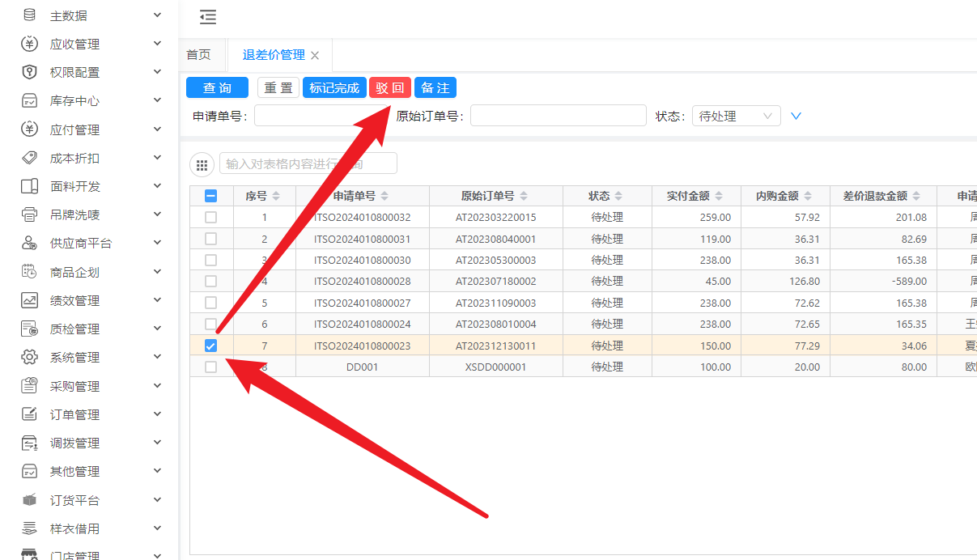The image size is (977, 560).
Task: Open the table column settings grid icon
Action: [x=202, y=164]
